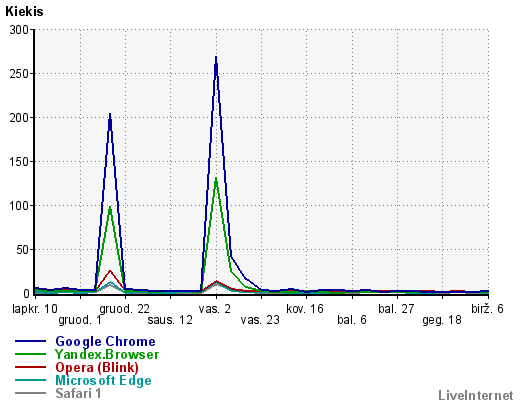This screenshot has width=520, height=405.
Task: Click the Yandex.Browser legend label
Action: coord(107,354)
